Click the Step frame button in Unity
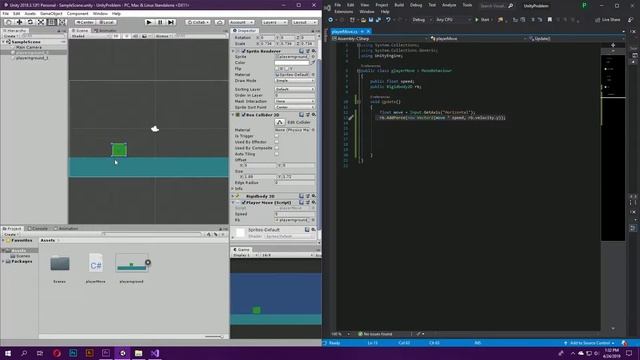The image size is (640, 360). [171, 22]
